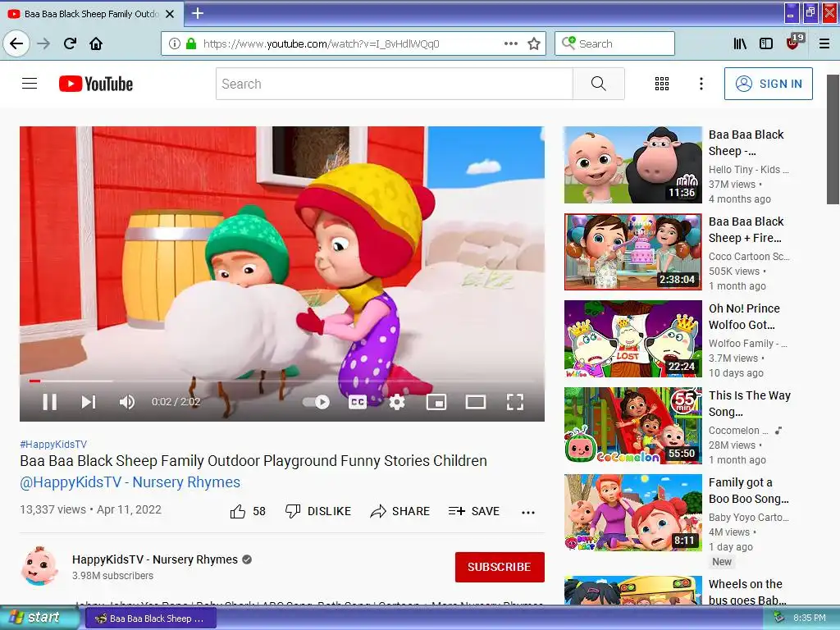Pause the video

(50, 402)
